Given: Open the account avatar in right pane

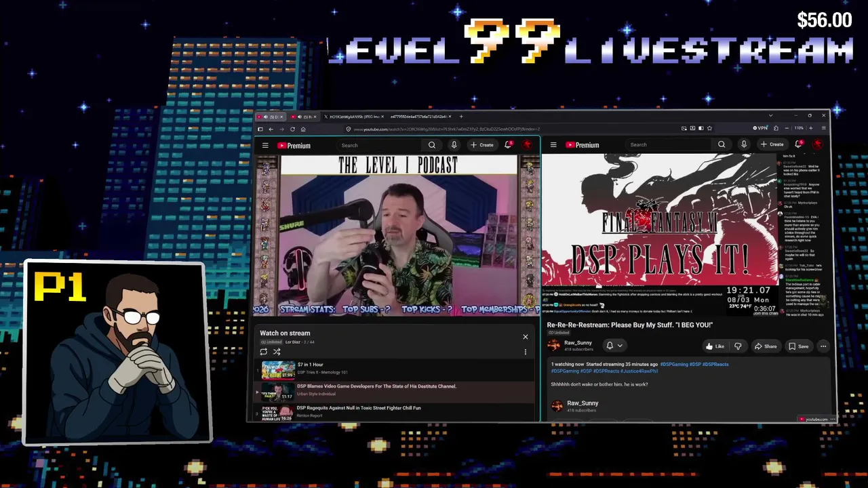Looking at the screenshot, I should (818, 144).
